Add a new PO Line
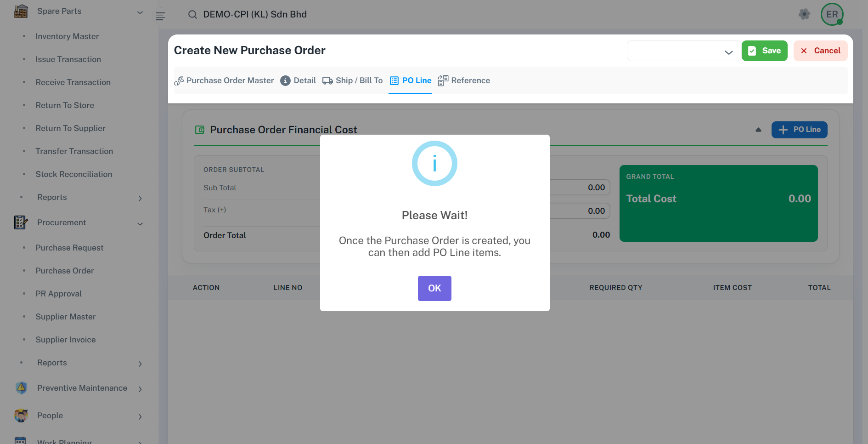This screenshot has width=868, height=444. tap(799, 130)
